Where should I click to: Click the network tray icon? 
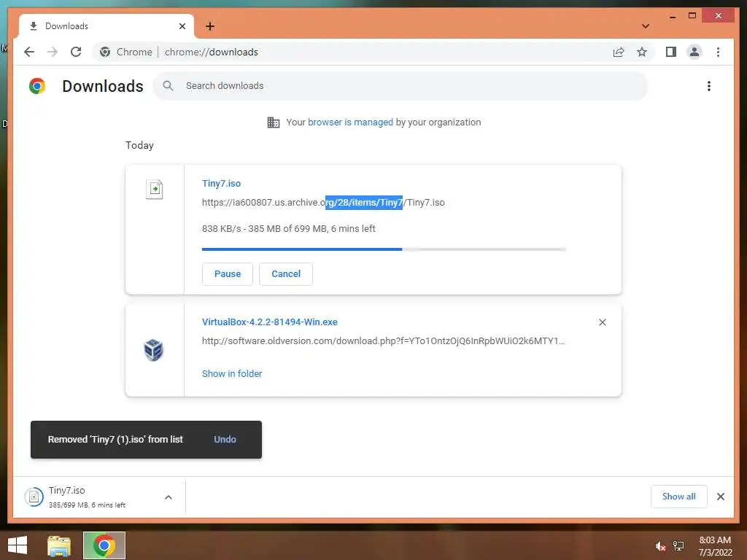click(678, 546)
